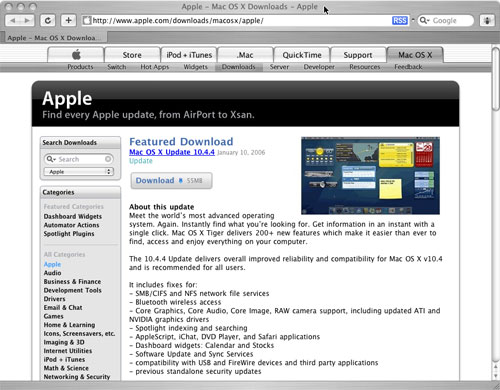Click the RSS badge in address bar

[x=400, y=21]
